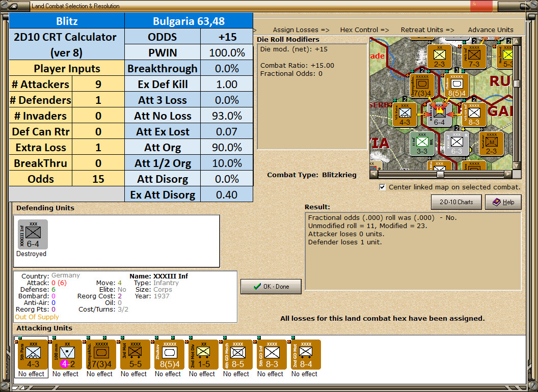Click the Player Inputs 'Odds' value 15
This screenshot has width=538, height=392.
click(98, 179)
